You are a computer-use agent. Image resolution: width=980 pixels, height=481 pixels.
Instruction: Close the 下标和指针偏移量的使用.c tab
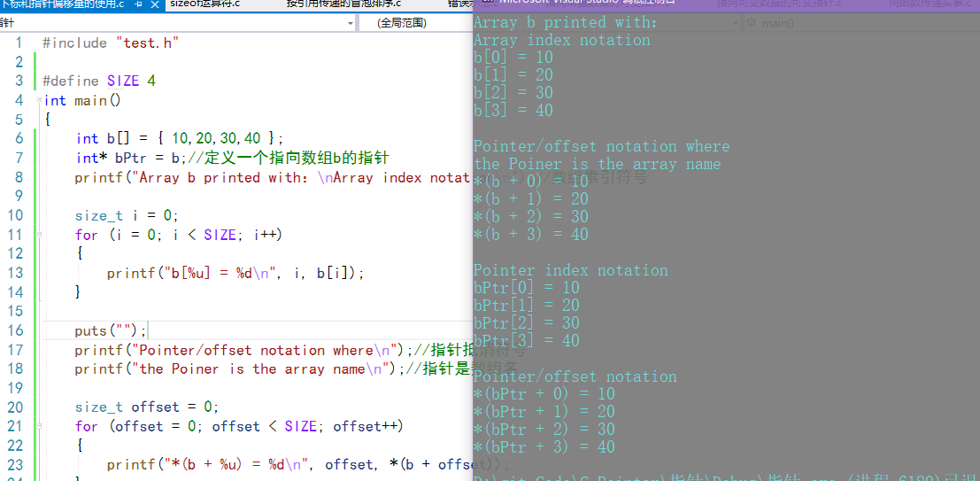pyautogui.click(x=155, y=4)
